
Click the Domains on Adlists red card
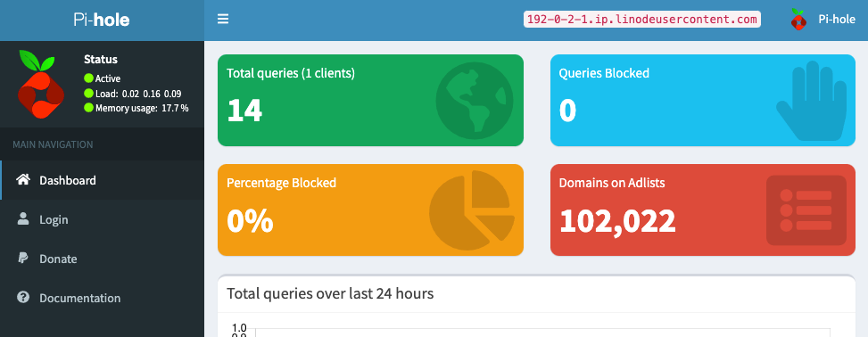coord(703,210)
